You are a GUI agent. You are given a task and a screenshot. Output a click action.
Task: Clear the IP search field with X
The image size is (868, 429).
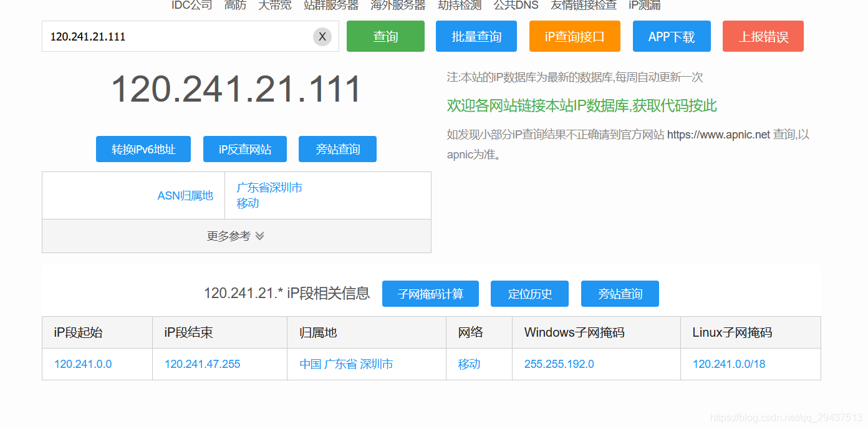pyautogui.click(x=322, y=37)
